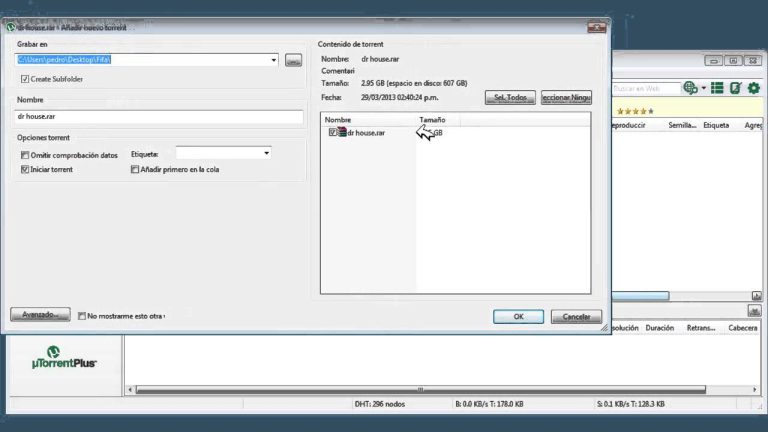
Task: Click the Nombre text field
Action: [x=159, y=117]
